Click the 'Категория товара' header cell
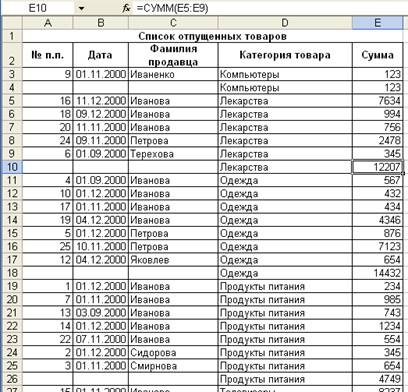 tap(285, 55)
